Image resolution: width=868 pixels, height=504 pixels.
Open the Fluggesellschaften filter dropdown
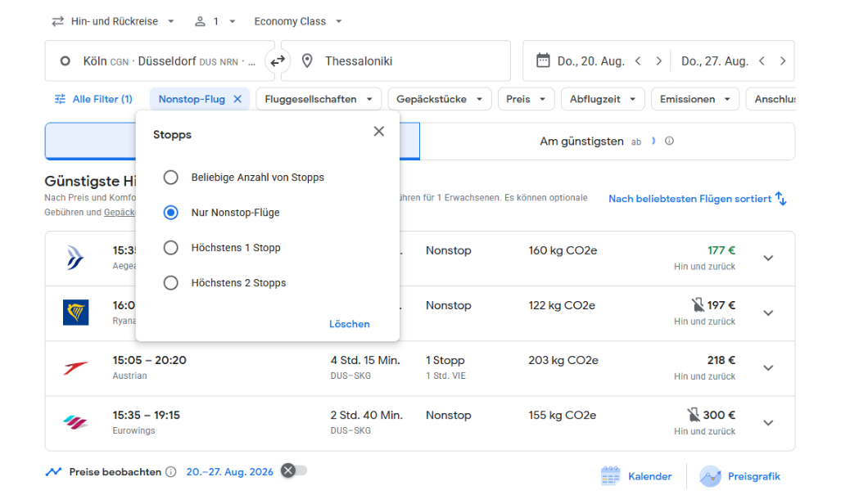pyautogui.click(x=319, y=99)
